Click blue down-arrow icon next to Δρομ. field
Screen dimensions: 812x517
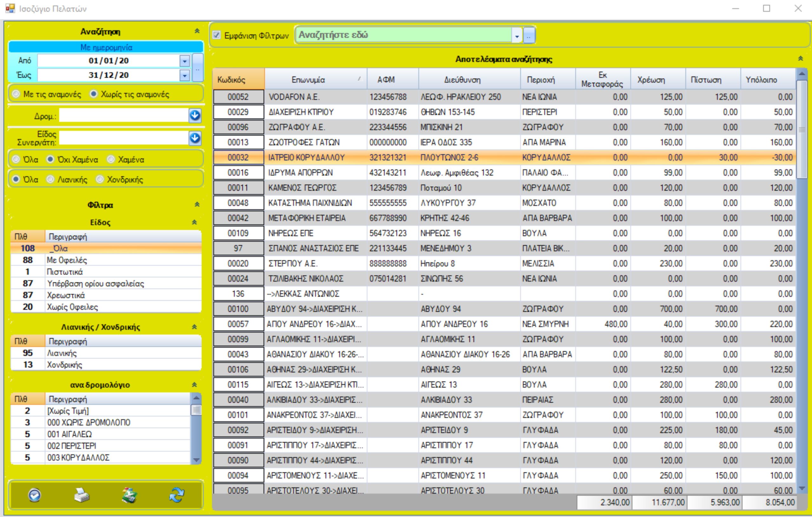click(195, 116)
